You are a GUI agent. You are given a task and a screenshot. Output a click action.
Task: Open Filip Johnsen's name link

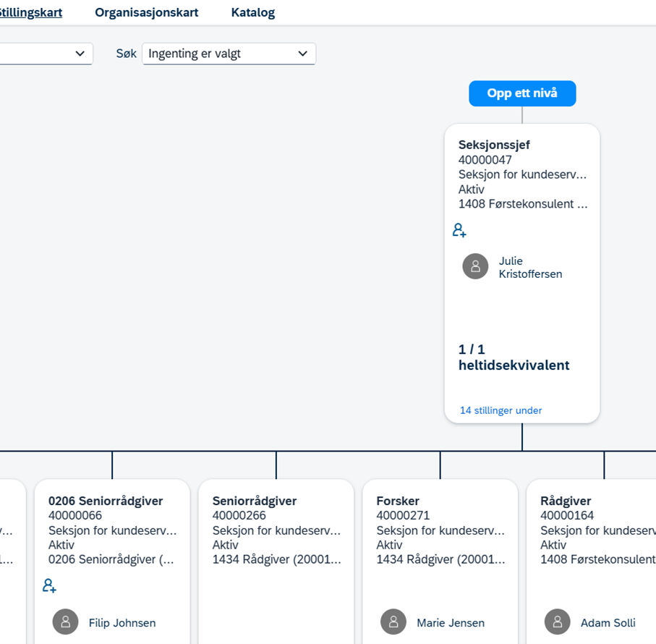(122, 623)
